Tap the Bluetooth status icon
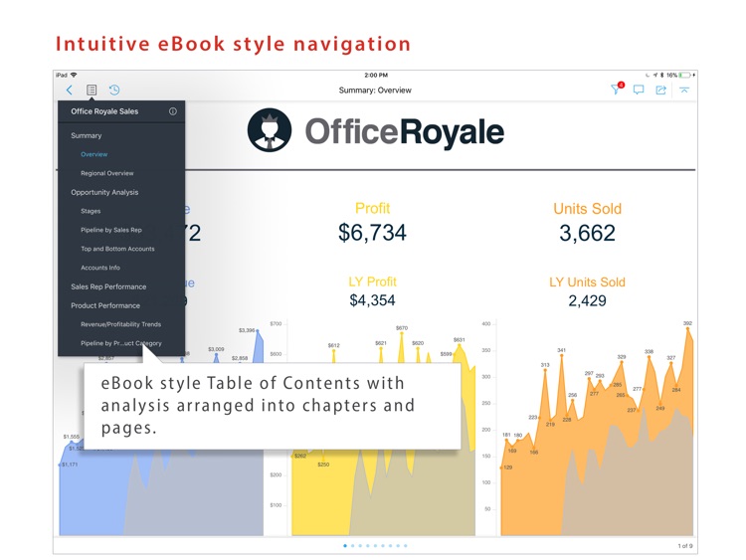This screenshot has height=560, width=746. (661, 76)
